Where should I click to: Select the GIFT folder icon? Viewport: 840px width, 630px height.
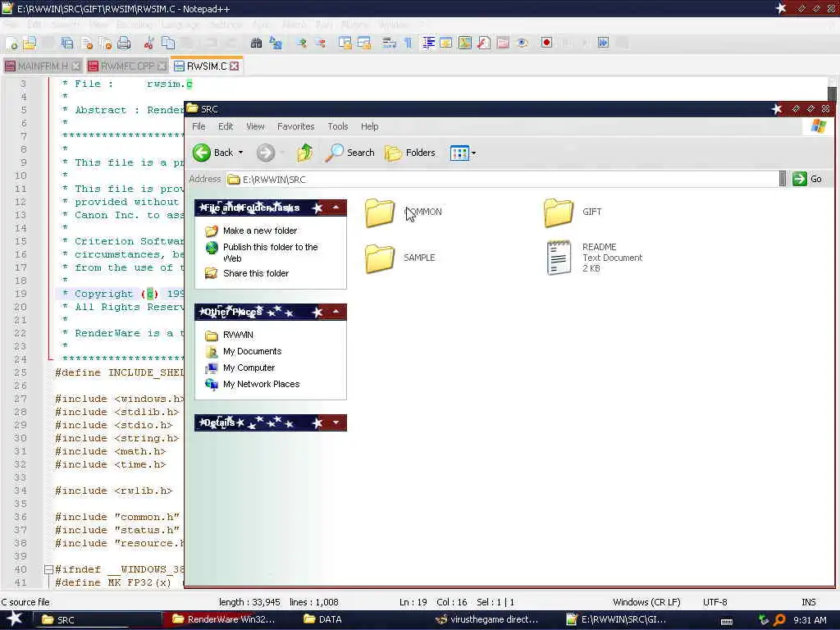click(558, 212)
